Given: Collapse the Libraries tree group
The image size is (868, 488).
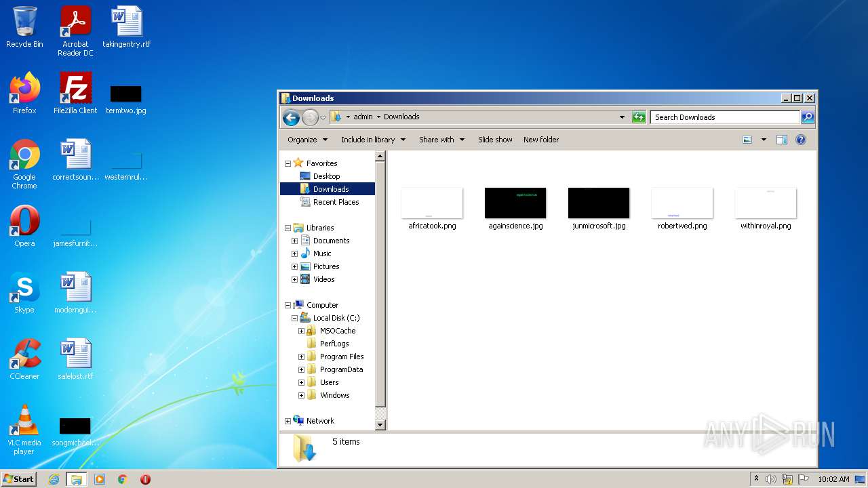Looking at the screenshot, I should click(288, 228).
